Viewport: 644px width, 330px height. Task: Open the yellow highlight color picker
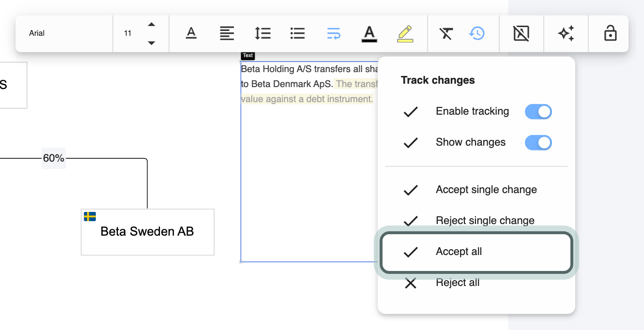tap(405, 34)
